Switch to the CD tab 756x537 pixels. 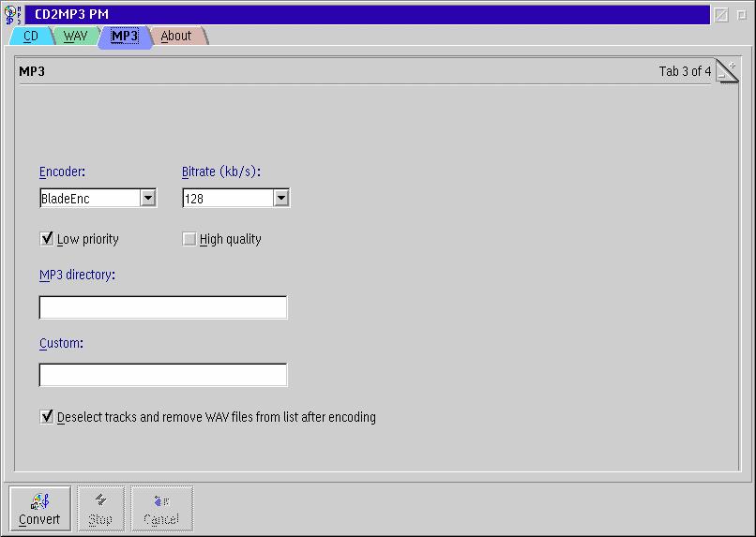pyautogui.click(x=31, y=37)
